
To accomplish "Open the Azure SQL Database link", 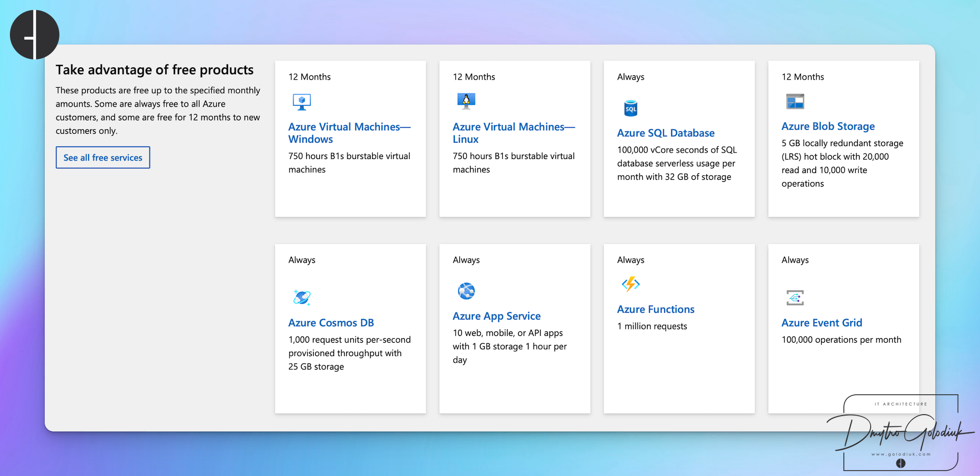I will (x=666, y=133).
